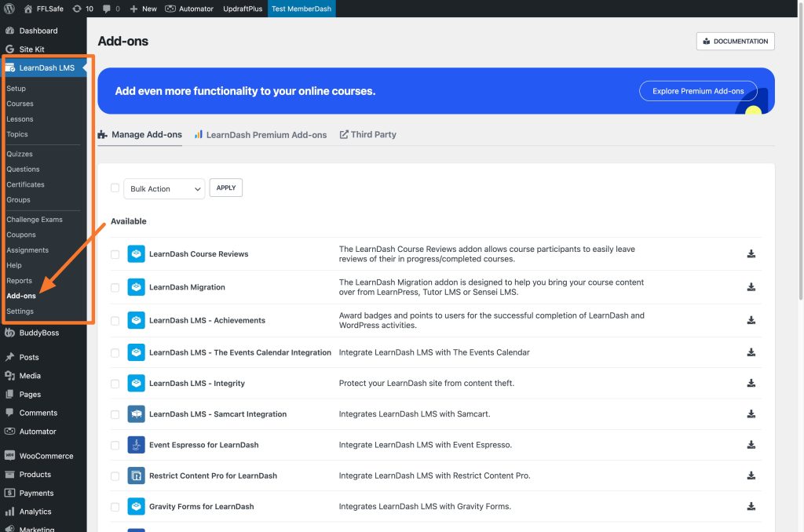Open the Third Party tab
This screenshot has height=532, width=804.
pyautogui.click(x=367, y=135)
